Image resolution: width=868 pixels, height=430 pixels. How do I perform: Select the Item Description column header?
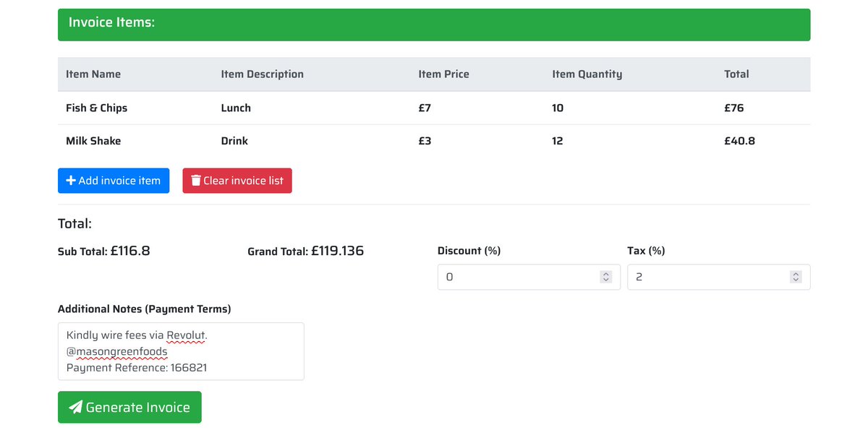pos(263,74)
